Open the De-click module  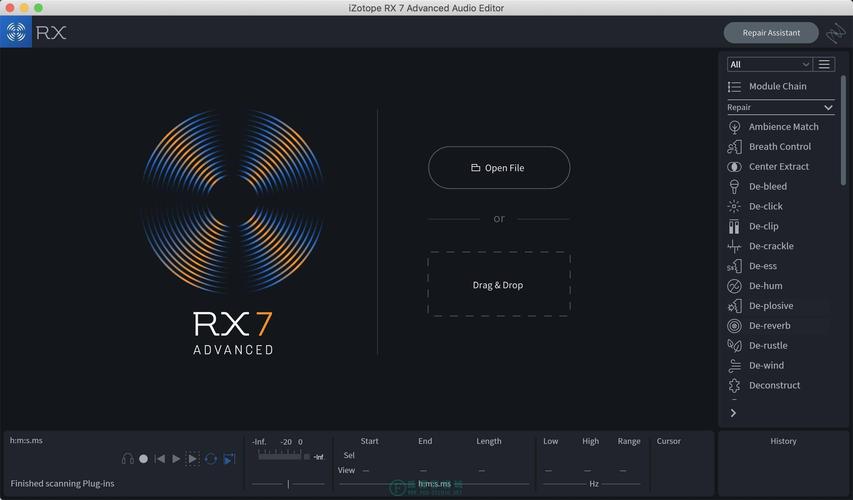(755, 206)
